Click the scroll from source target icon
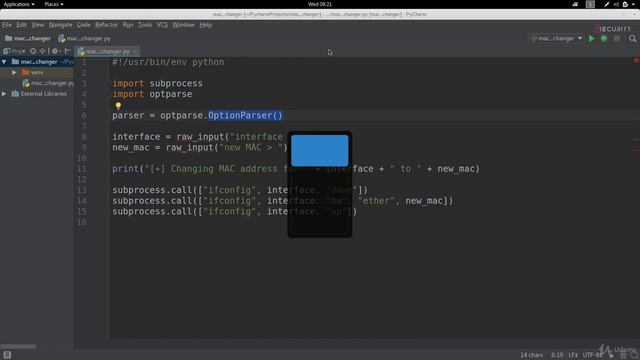The height and width of the screenshot is (360, 640). [33, 51]
